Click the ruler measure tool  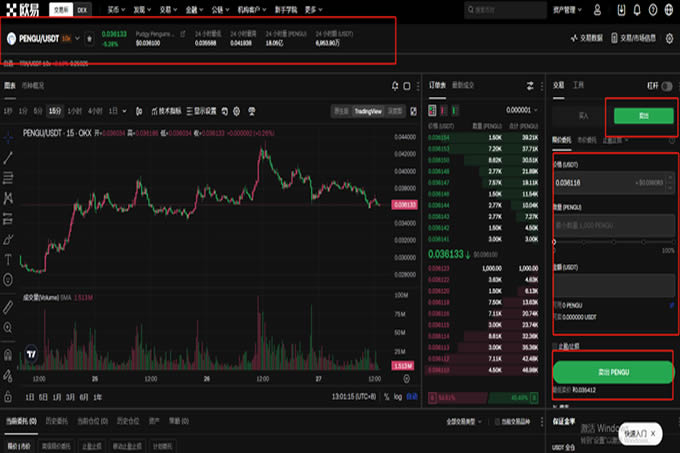(8, 305)
